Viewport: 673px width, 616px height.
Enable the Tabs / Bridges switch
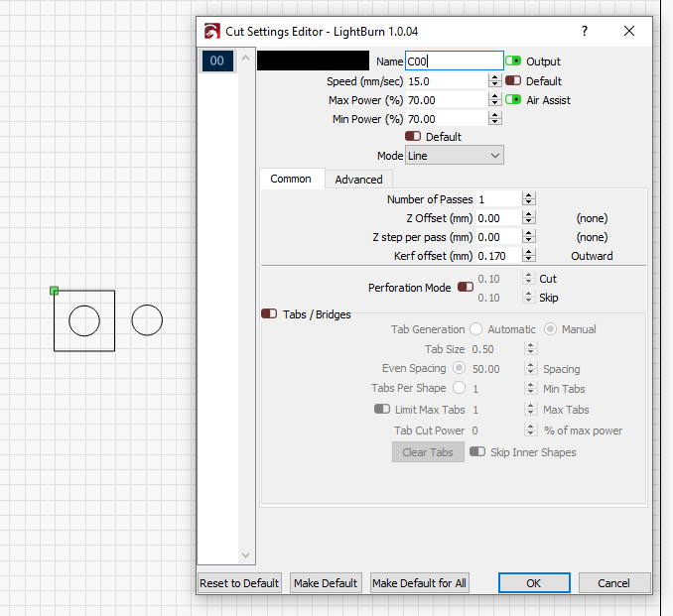tap(269, 314)
